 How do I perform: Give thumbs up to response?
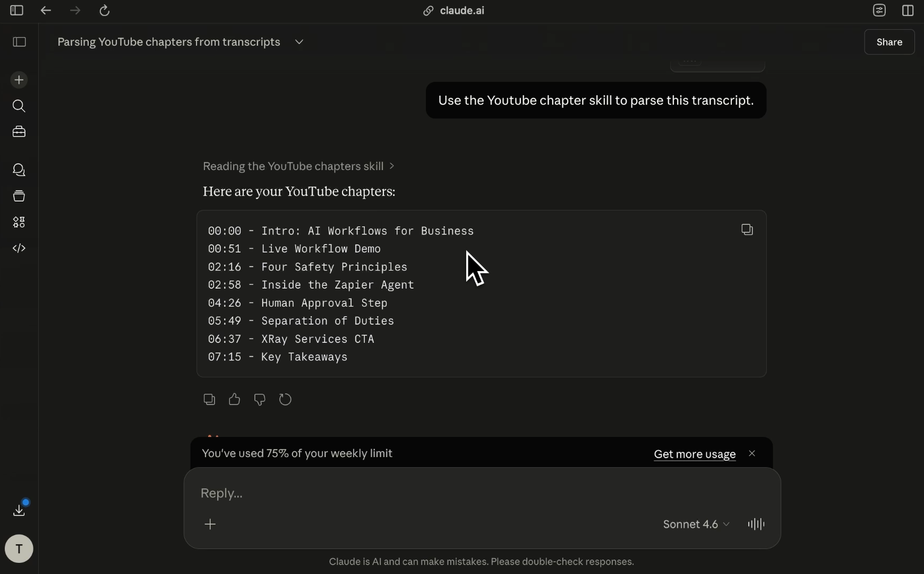pos(234,400)
